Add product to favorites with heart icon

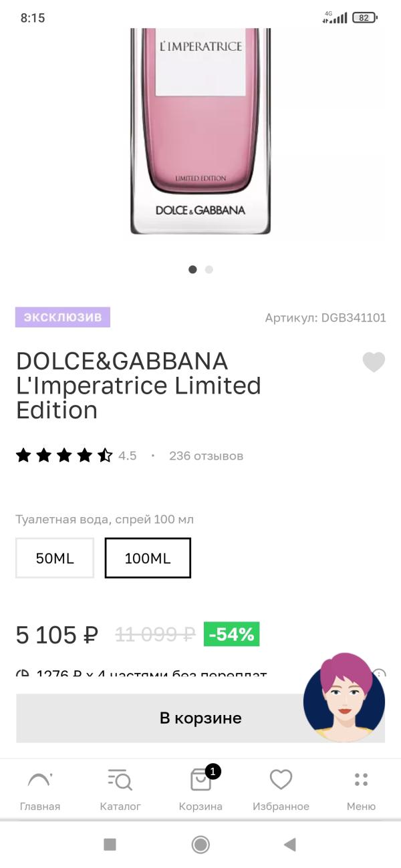374,362
